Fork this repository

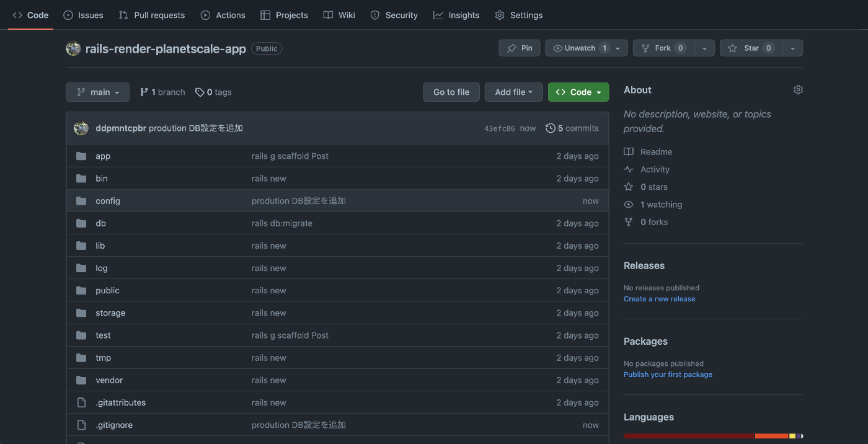[663, 48]
